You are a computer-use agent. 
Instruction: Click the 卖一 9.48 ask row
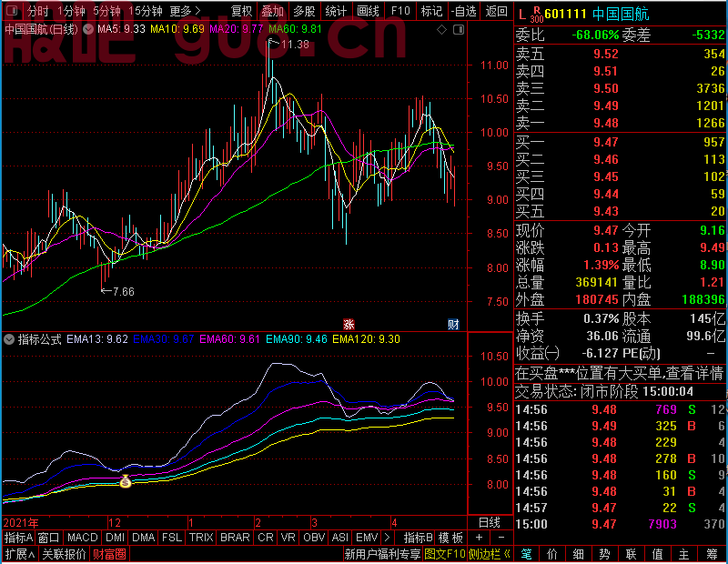point(620,123)
